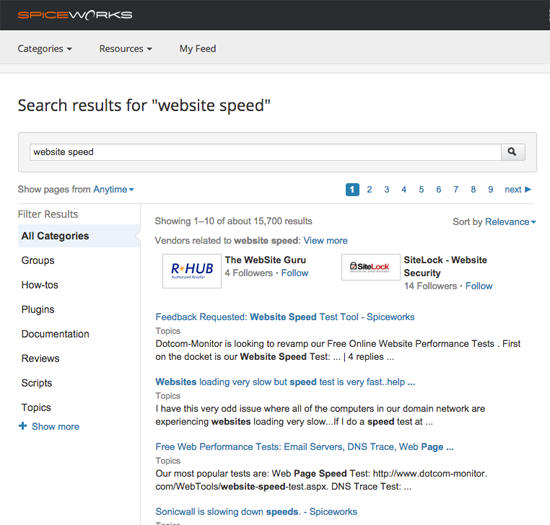550x525 pixels.
Task: Click the 'Showing 1–10 of about 15,700 results' text
Action: (x=233, y=221)
